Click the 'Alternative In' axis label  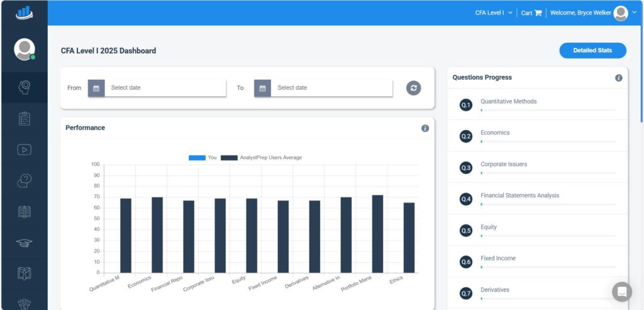click(x=326, y=284)
